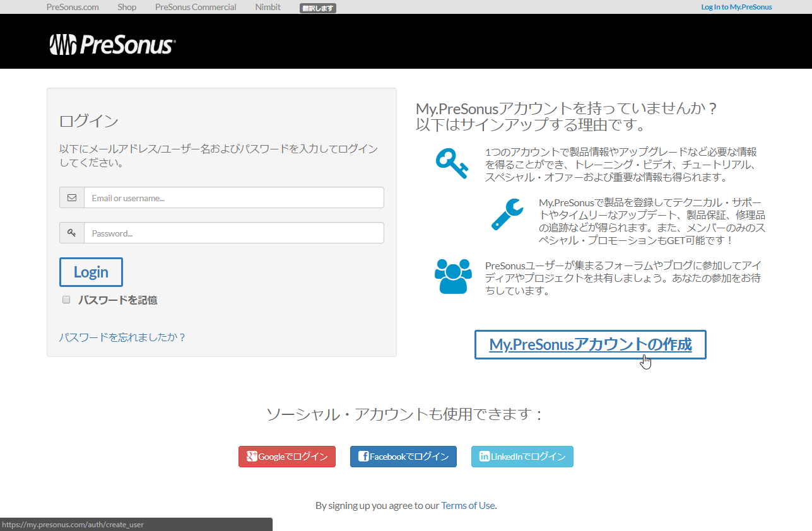Open PreSonus Commercial in top navigation

(196, 7)
